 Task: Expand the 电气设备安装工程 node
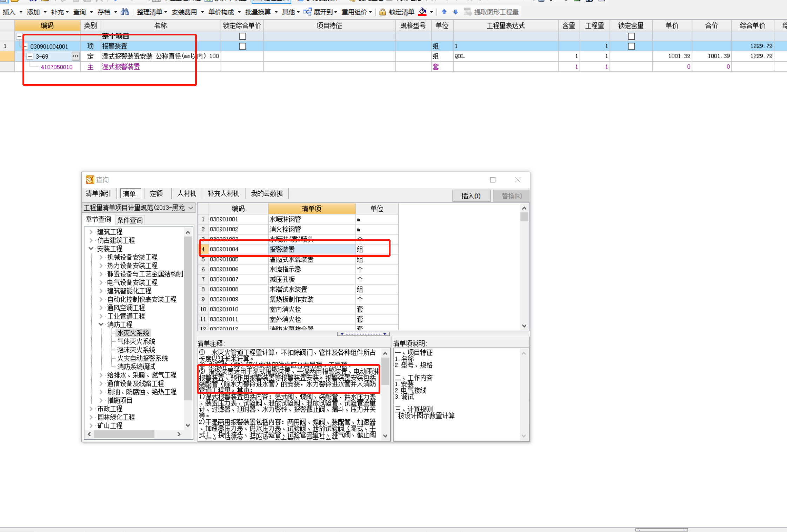(x=101, y=282)
